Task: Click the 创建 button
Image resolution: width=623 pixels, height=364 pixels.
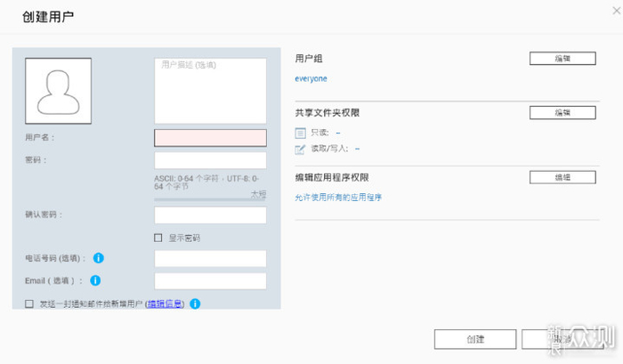Action: point(475,339)
